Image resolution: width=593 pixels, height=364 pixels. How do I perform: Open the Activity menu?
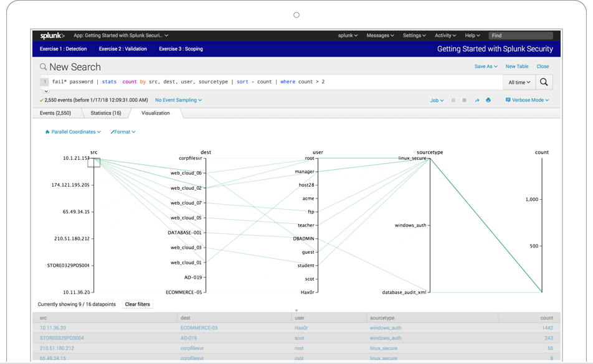445,35
